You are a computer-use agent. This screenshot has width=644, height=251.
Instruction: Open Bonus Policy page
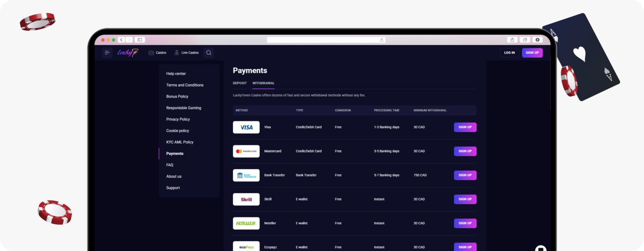[x=177, y=97]
